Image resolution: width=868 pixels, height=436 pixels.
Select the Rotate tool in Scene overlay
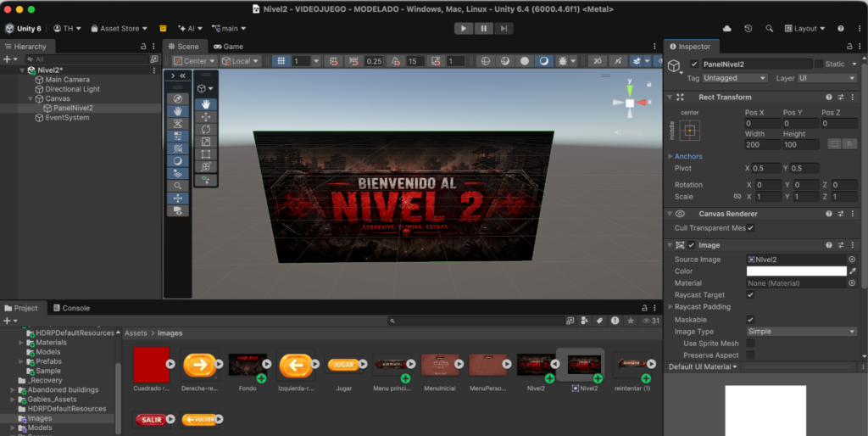(206, 129)
